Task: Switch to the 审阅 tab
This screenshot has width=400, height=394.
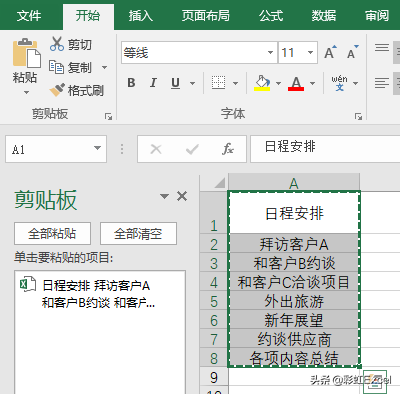Action: click(377, 16)
